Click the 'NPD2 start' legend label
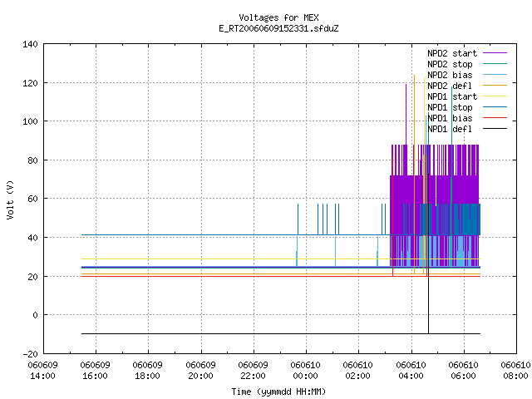 coord(452,53)
